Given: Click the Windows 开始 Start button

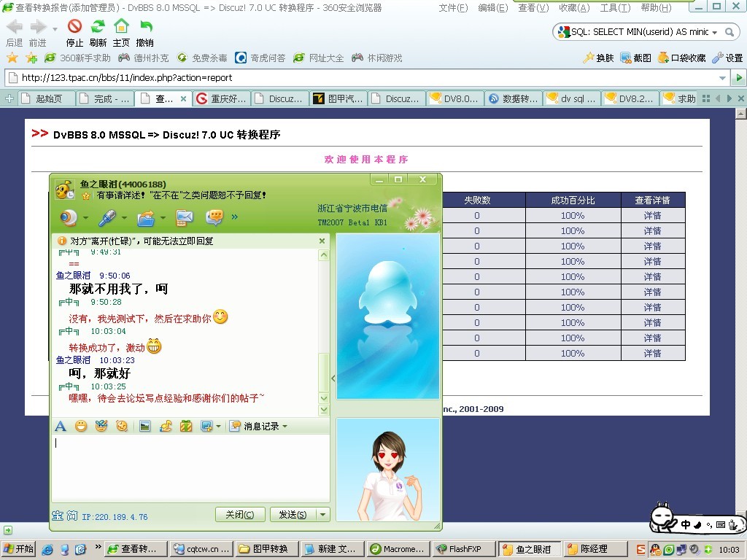Looking at the screenshot, I should (18, 548).
